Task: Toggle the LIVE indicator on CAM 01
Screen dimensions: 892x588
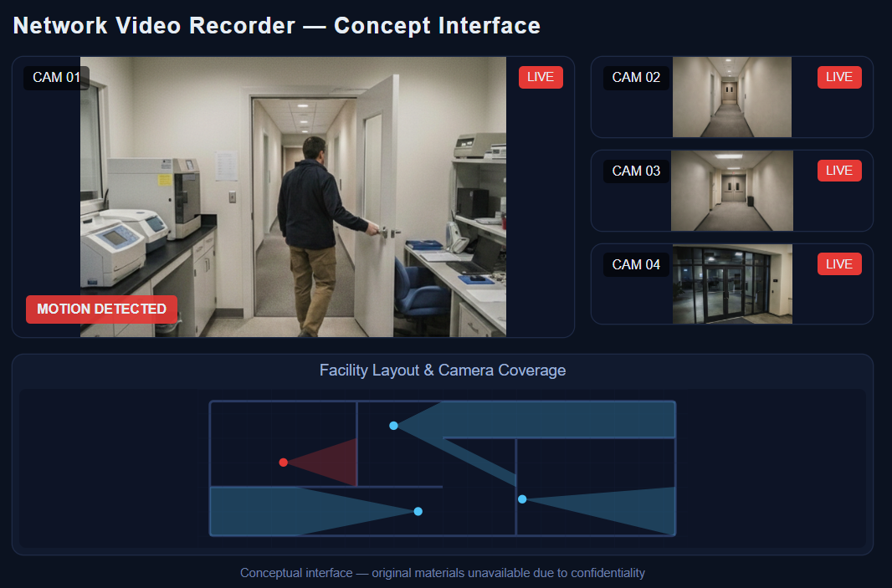Action: tap(541, 76)
